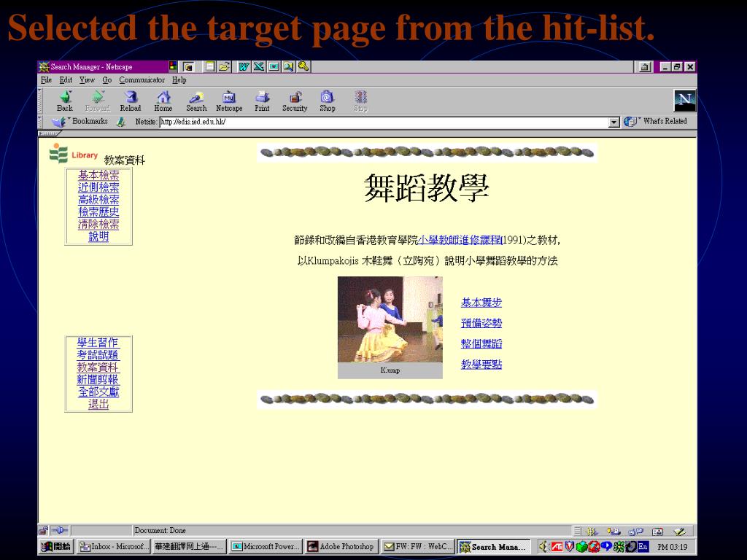Screen dimensions: 747x560
Task: Open the 全部文獻 link
Action: coord(98,392)
